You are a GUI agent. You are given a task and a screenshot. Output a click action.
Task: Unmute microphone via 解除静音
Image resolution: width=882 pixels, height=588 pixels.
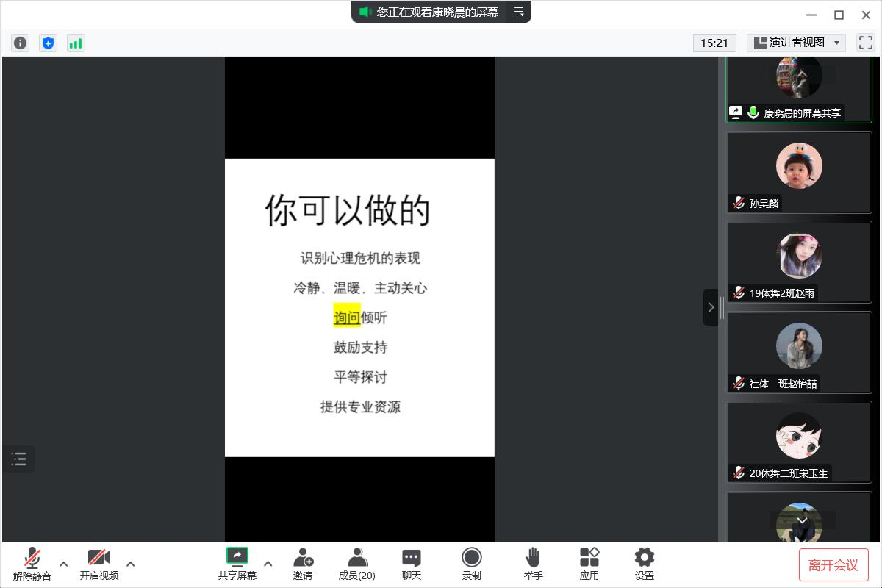(x=32, y=564)
